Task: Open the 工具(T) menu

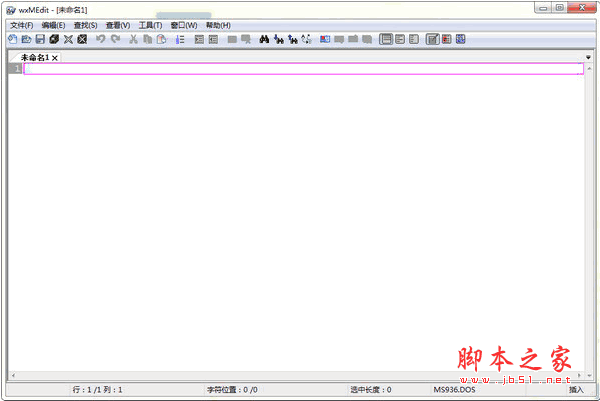Action: tap(150, 25)
